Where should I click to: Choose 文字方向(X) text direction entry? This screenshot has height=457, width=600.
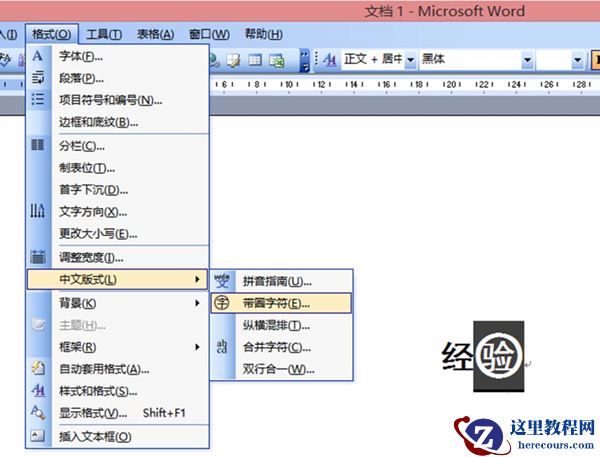[117, 211]
